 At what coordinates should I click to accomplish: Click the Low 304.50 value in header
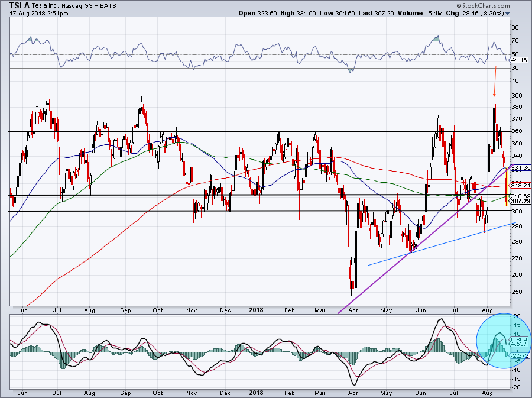[337, 13]
